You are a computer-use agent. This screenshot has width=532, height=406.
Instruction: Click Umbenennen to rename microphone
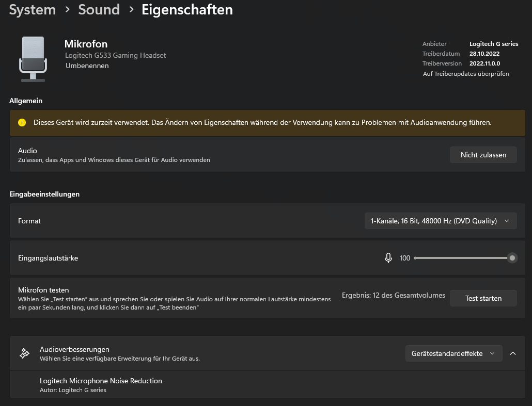[x=87, y=66]
